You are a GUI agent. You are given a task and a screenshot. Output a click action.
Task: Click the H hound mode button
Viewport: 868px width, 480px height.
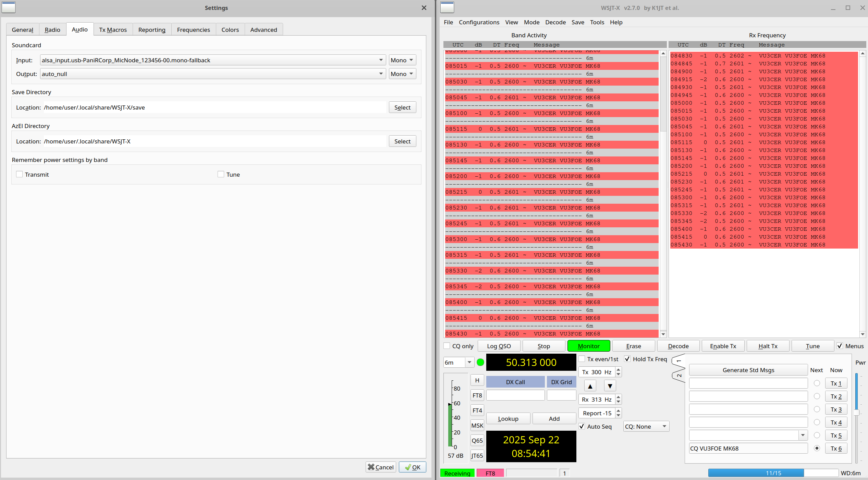pyautogui.click(x=477, y=380)
